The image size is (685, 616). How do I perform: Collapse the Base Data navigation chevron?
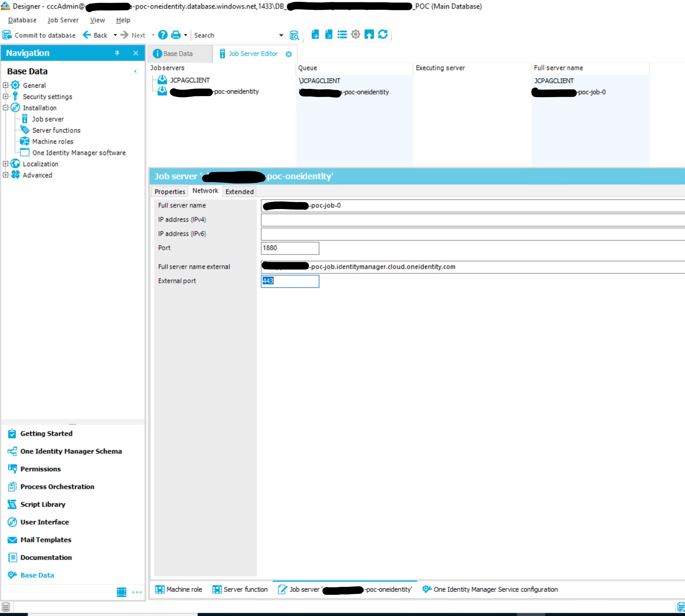click(136, 71)
